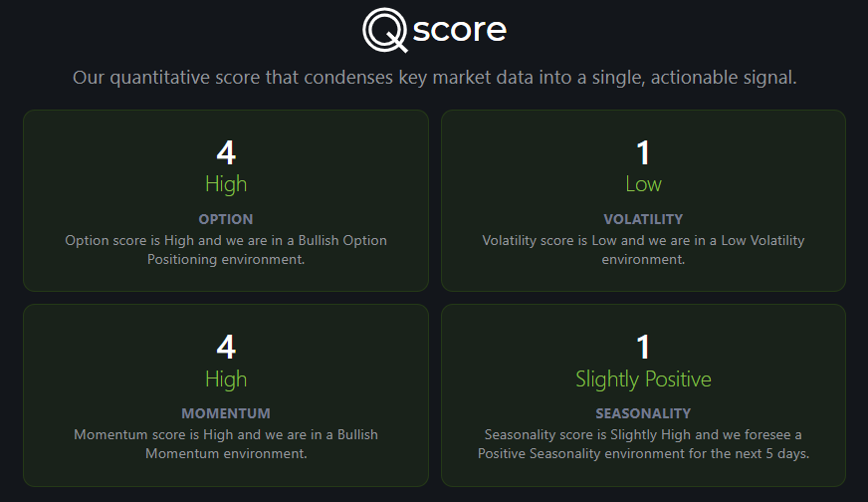The height and width of the screenshot is (502, 868).
Task: Click the Seasonality score number 1
Action: pos(643,347)
